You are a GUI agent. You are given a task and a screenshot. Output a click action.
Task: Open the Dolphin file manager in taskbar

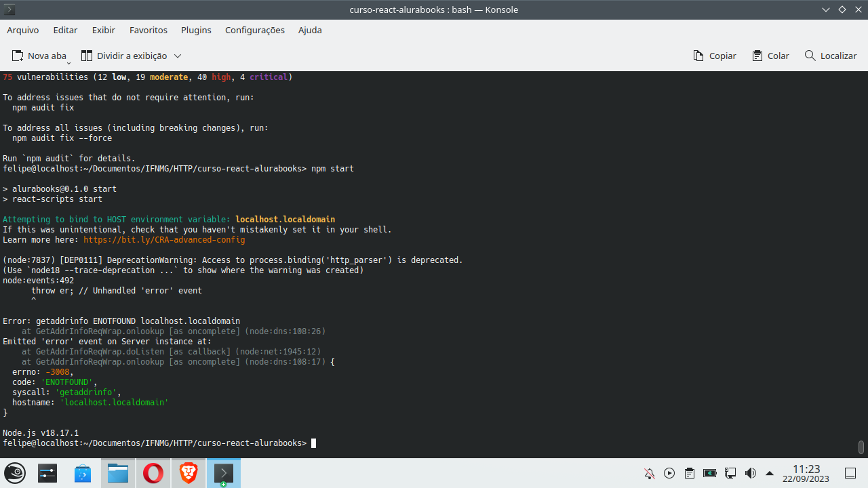(118, 473)
